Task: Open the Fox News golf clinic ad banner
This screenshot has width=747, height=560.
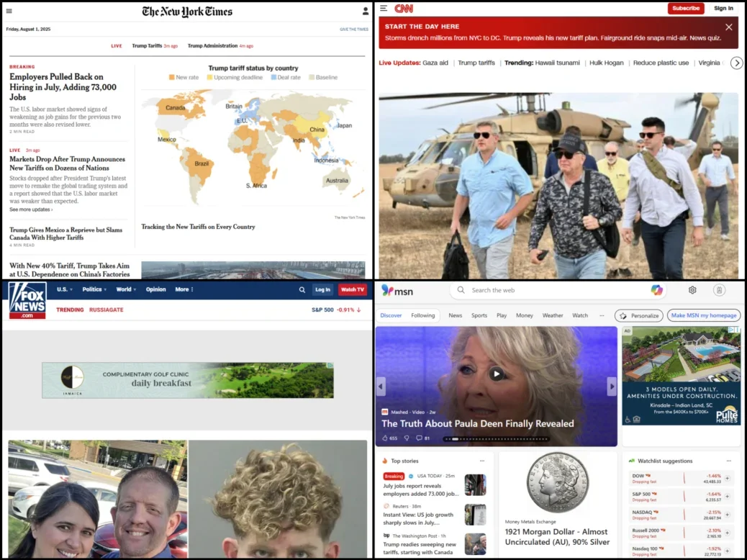Action: (188, 380)
